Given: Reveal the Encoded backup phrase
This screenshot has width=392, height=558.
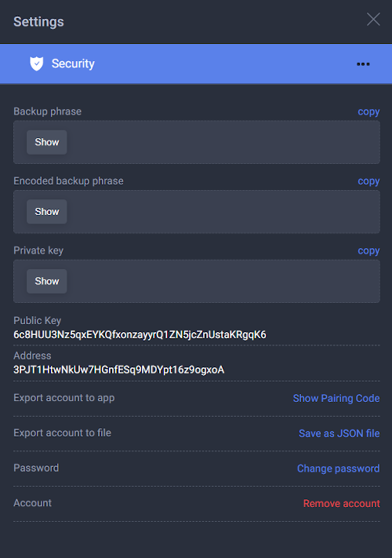Looking at the screenshot, I should point(46,212).
